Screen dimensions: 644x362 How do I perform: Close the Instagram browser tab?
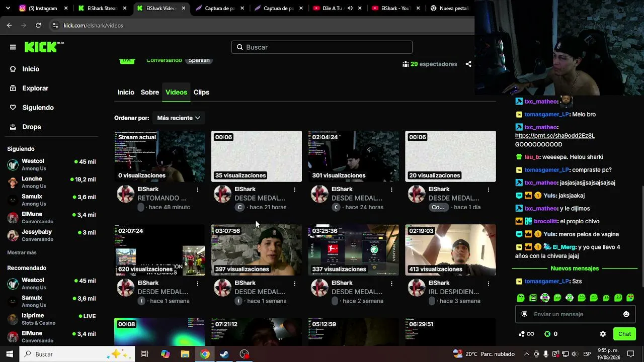point(66,8)
